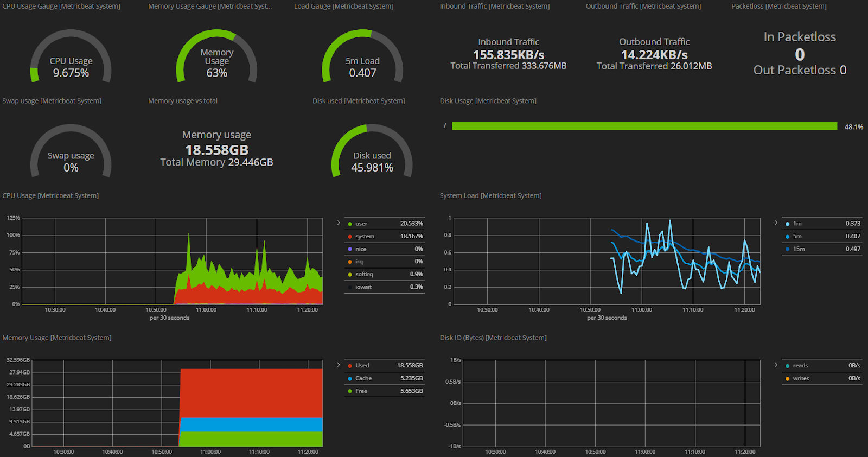Viewport: 868px width, 457px height.
Task: Click the Out Packetloss 0 text
Action: click(800, 70)
